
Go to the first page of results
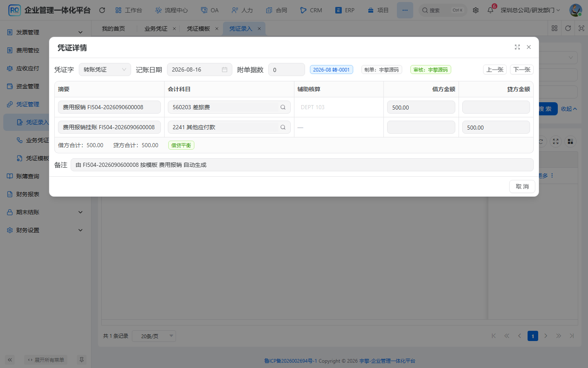click(x=494, y=336)
